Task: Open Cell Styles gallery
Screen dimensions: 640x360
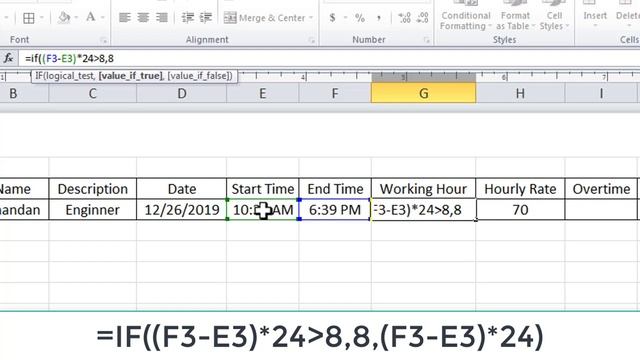Action: (x=554, y=16)
